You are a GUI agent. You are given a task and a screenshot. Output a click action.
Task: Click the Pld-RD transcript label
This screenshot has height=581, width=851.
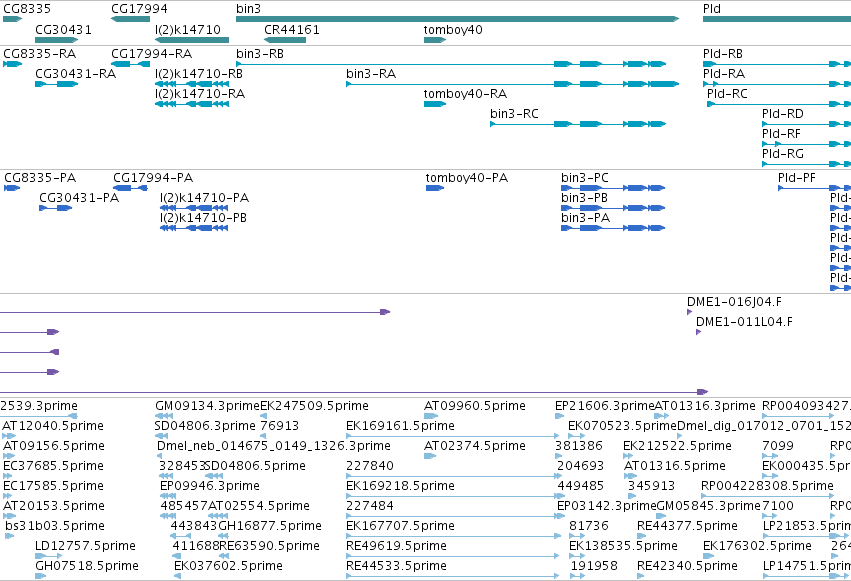(783, 114)
